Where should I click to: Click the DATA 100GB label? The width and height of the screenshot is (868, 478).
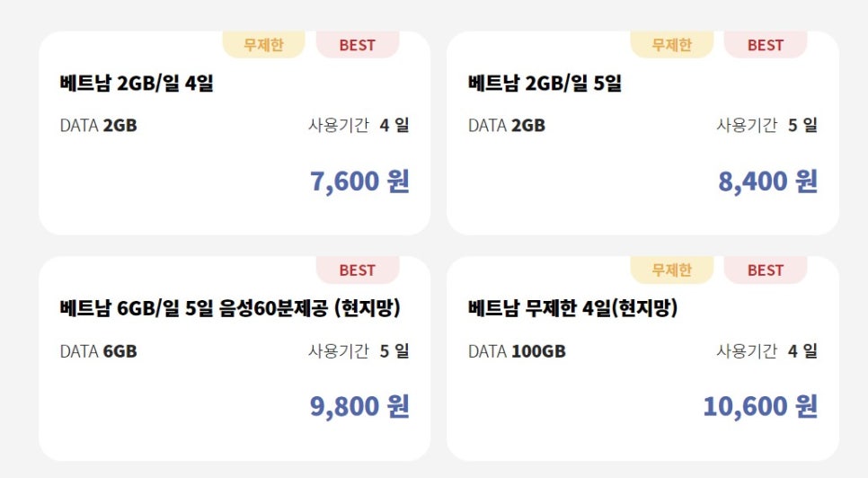(x=517, y=351)
